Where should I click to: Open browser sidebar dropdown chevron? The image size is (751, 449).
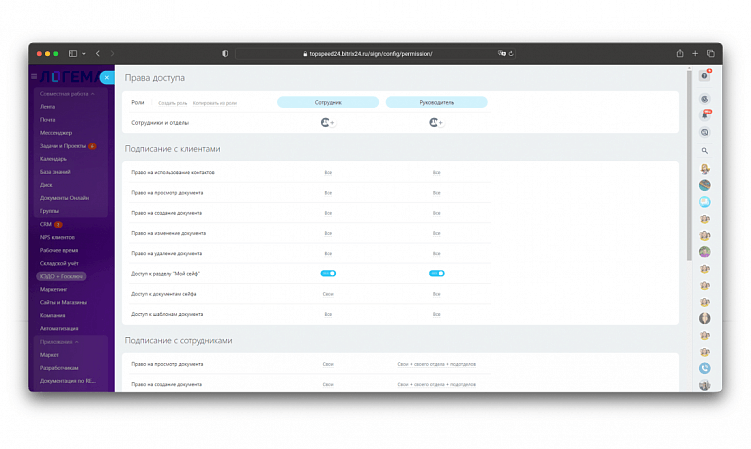coord(84,54)
